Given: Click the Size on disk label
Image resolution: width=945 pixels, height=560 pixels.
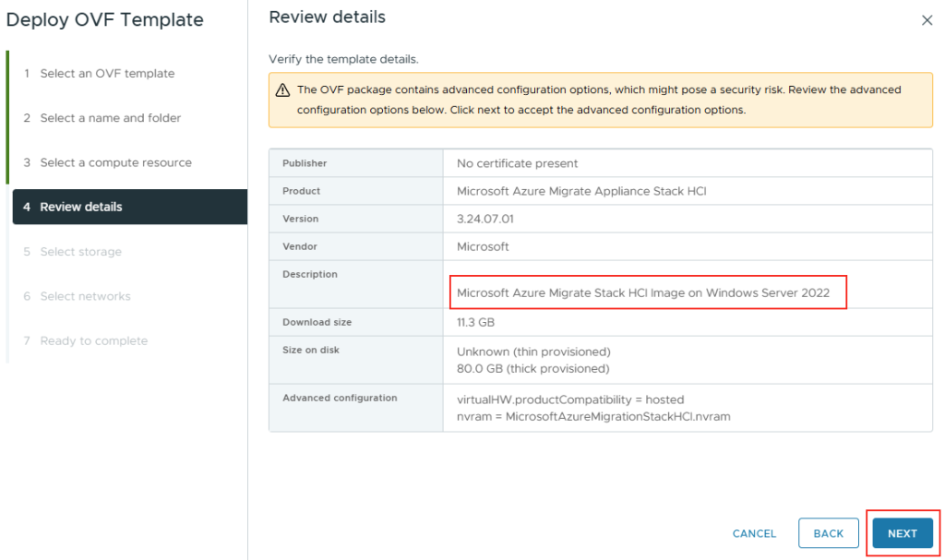Looking at the screenshot, I should (x=311, y=351).
